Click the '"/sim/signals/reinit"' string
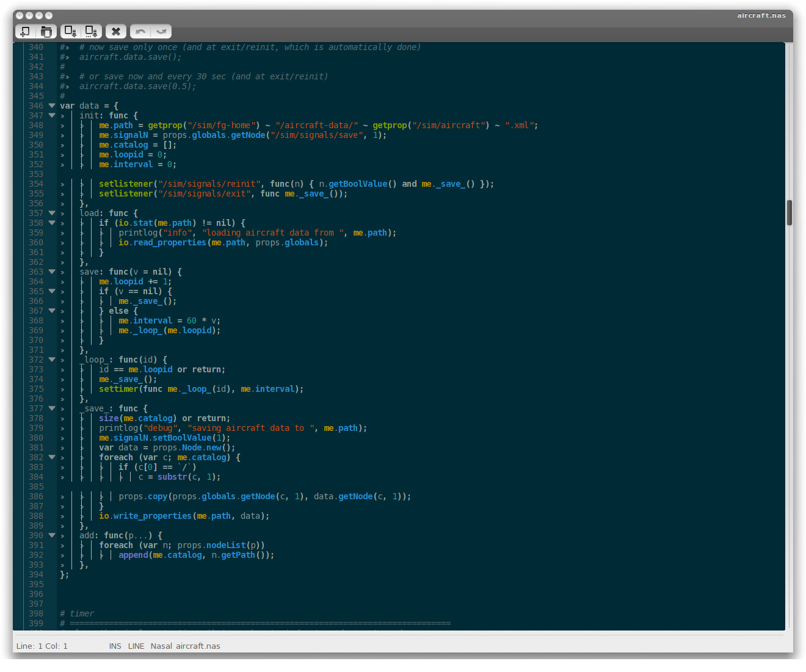This screenshot has width=806, height=672. pyautogui.click(x=209, y=184)
